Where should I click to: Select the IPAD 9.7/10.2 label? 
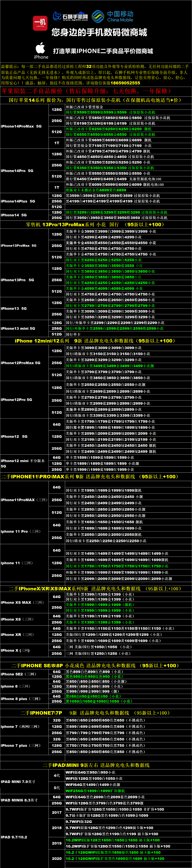coord(14,837)
